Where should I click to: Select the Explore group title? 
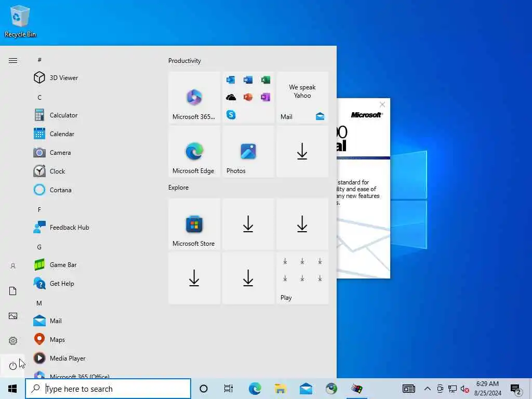point(179,187)
